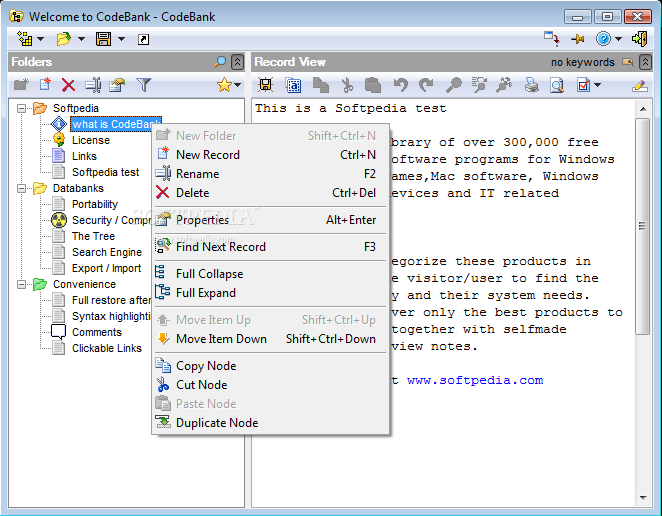The image size is (662, 516).
Task: Click the open folder icon in main toolbar
Action: 64,39
